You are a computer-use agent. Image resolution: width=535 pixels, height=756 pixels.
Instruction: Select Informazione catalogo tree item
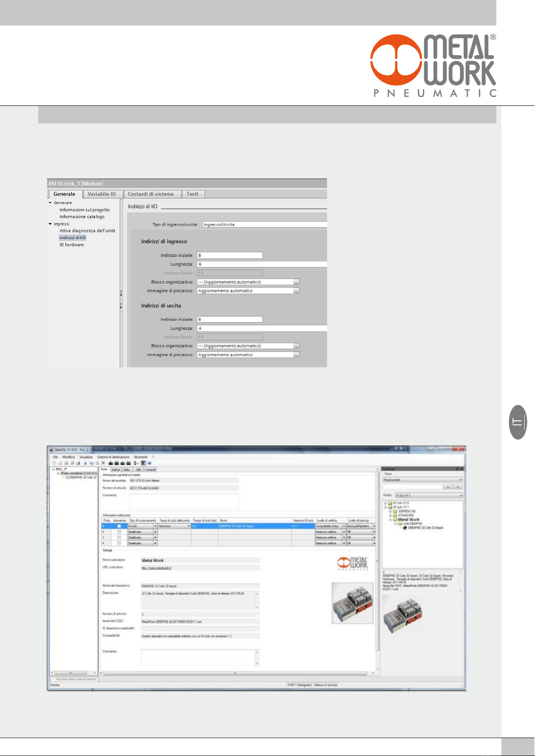pyautogui.click(x=82, y=217)
